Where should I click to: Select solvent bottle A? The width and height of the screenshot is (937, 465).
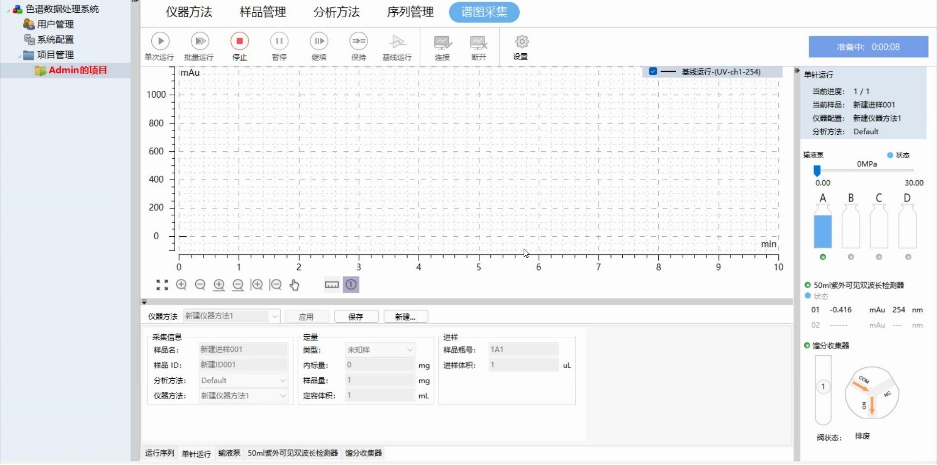click(x=823, y=225)
